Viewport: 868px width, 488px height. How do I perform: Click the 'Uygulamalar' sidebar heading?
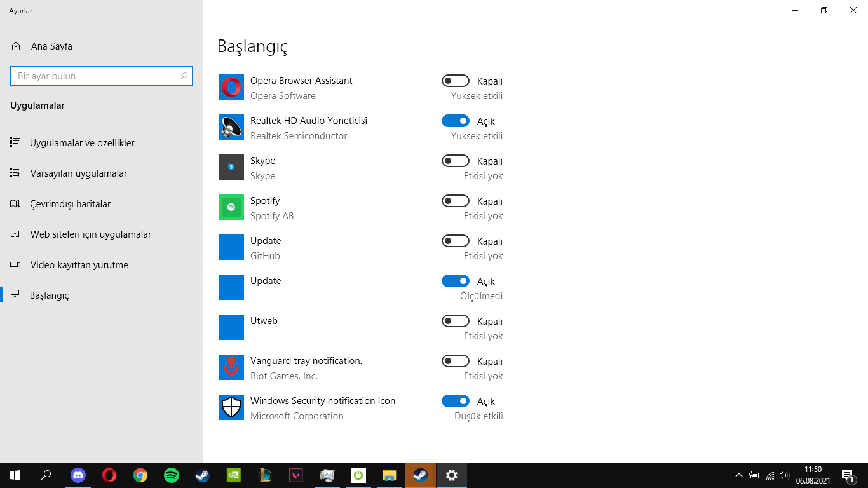pos(37,105)
